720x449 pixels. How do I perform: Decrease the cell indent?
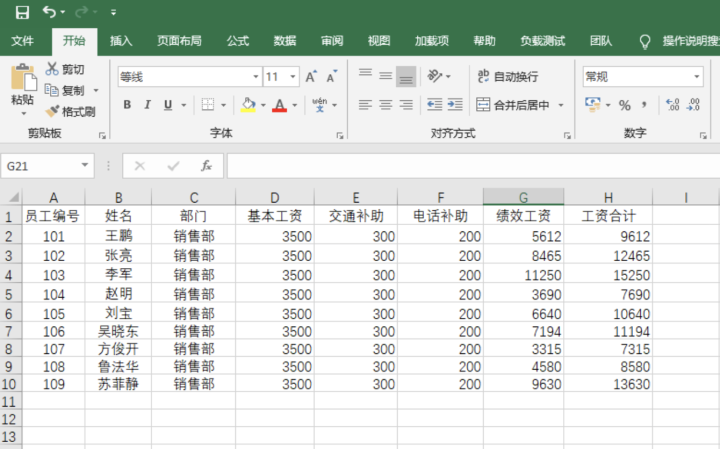(x=434, y=105)
